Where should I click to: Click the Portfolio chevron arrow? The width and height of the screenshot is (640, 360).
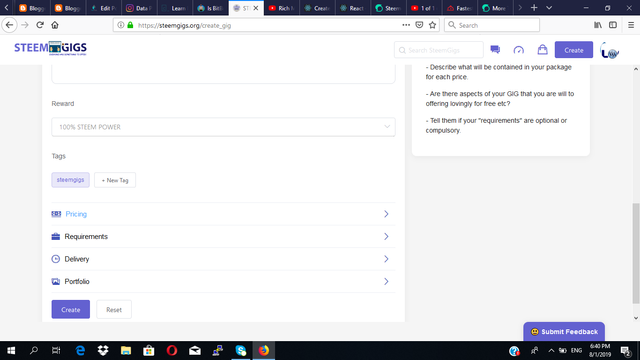click(x=386, y=281)
